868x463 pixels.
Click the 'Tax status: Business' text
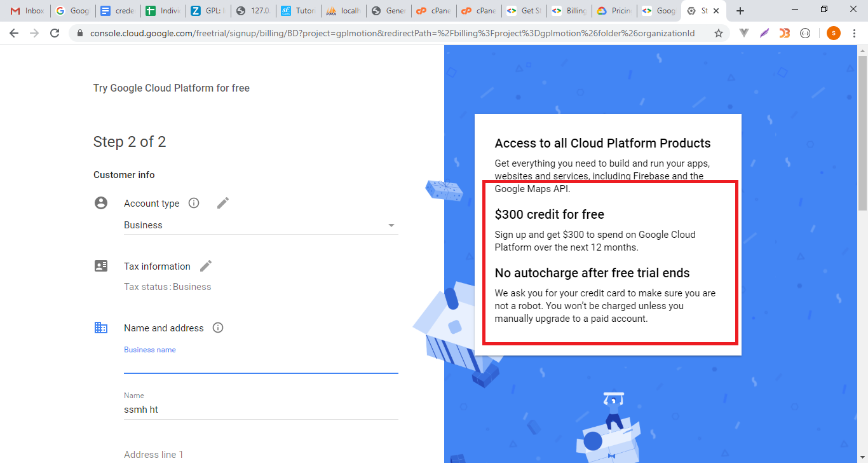(x=168, y=287)
